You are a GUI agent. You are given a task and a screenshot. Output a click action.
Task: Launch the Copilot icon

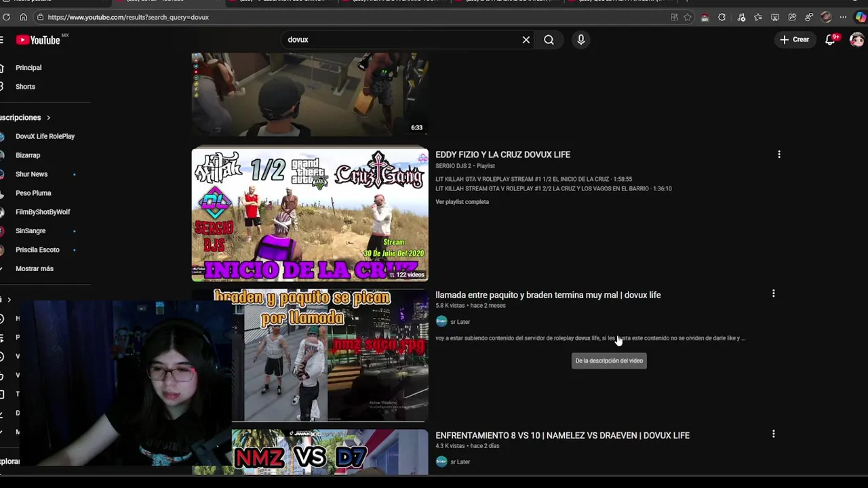pos(860,17)
